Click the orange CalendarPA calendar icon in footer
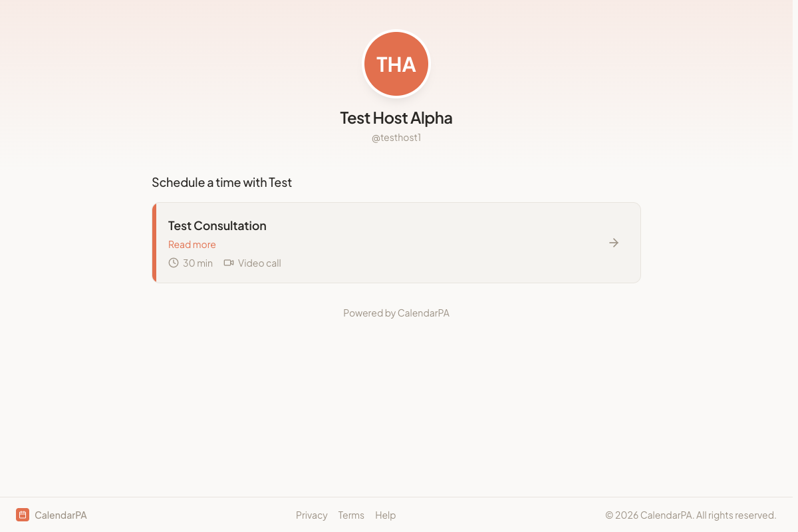The height and width of the screenshot is (532, 798). (22, 515)
